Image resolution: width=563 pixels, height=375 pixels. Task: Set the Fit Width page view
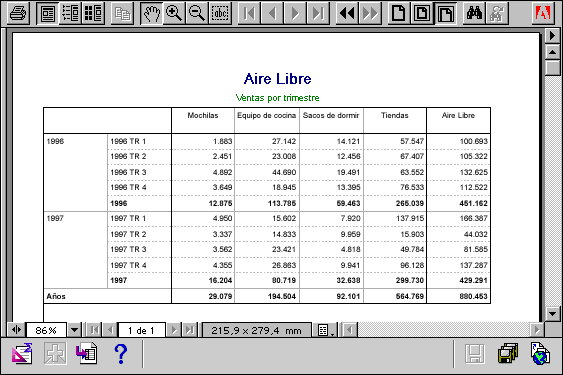click(445, 14)
